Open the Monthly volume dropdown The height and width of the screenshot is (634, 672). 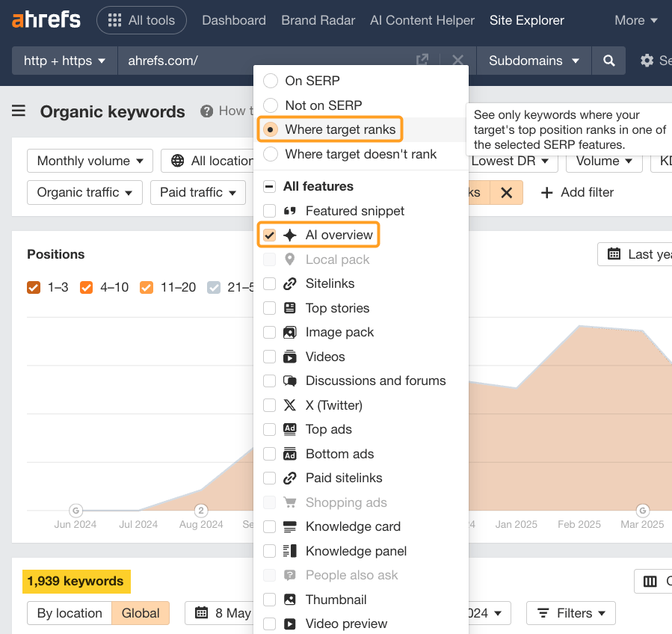click(90, 161)
